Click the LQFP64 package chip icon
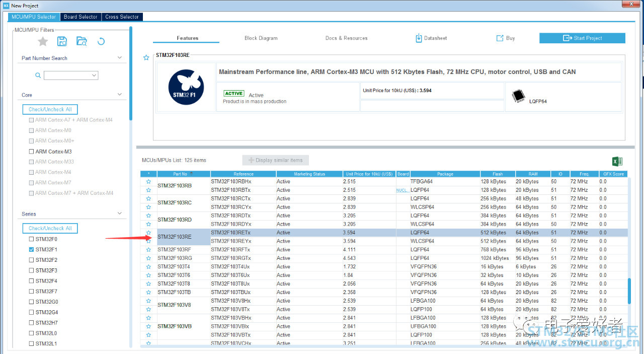644x354 pixels. pyautogui.click(x=518, y=96)
